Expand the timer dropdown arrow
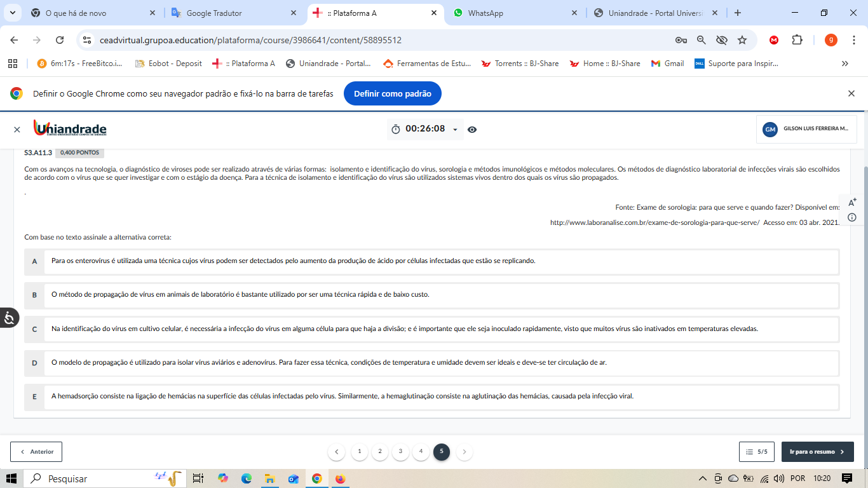 pyautogui.click(x=455, y=130)
